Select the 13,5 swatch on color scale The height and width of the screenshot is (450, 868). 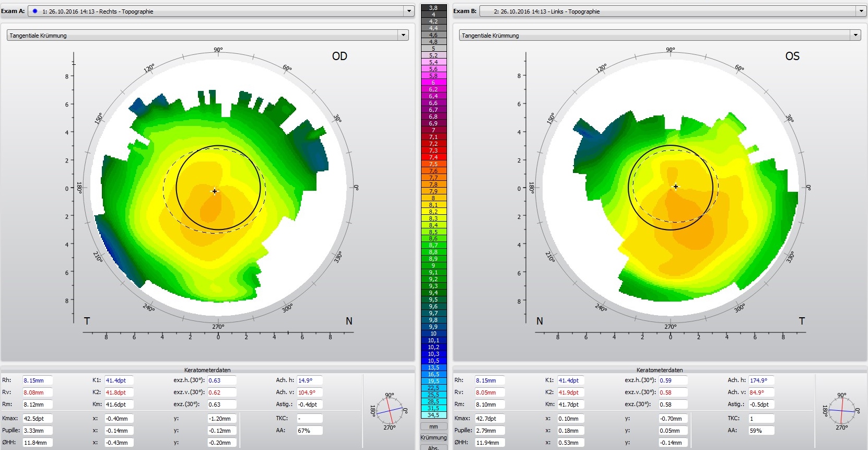click(x=433, y=367)
